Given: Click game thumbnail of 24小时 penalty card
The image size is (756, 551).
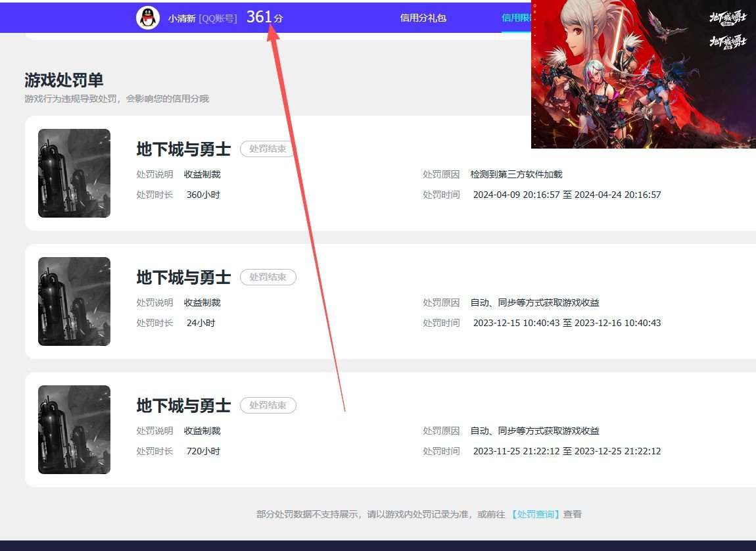Looking at the screenshot, I should click(x=74, y=301).
